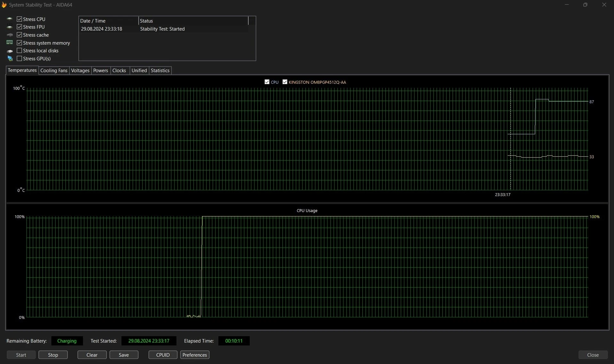This screenshot has width=614, height=364.
Task: Close the System Stability Test window
Action: (604, 5)
